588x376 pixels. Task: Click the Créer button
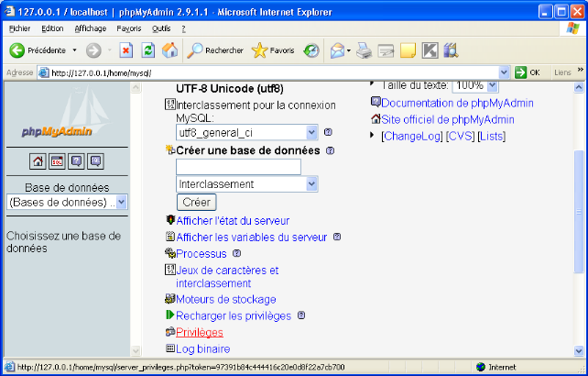coord(197,202)
